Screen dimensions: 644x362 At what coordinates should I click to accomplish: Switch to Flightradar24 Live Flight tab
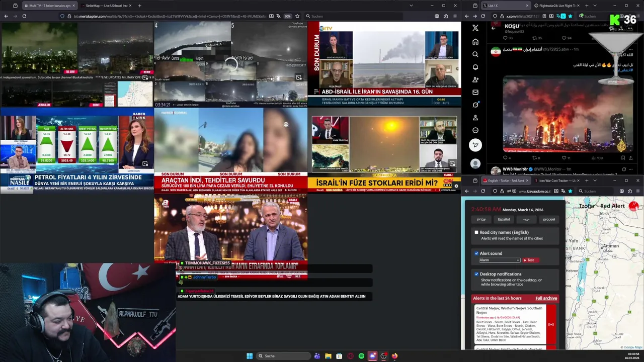tap(556, 6)
